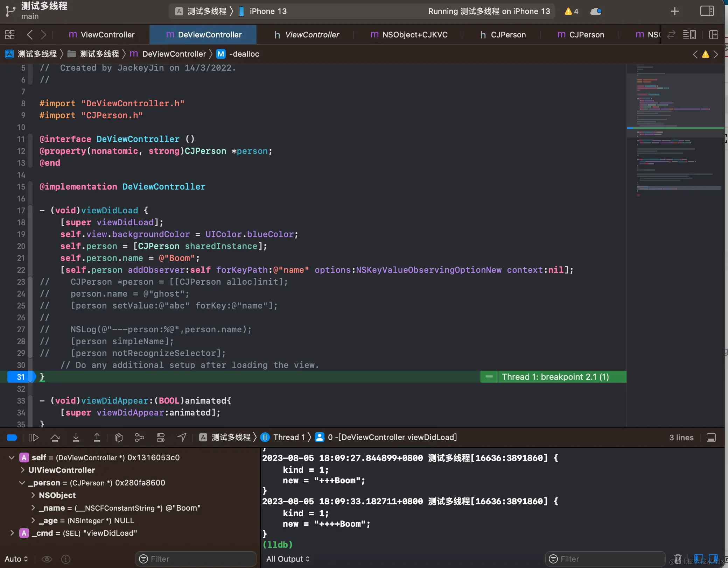728x568 pixels.
Task: Expand the _name variable
Action: click(33, 508)
